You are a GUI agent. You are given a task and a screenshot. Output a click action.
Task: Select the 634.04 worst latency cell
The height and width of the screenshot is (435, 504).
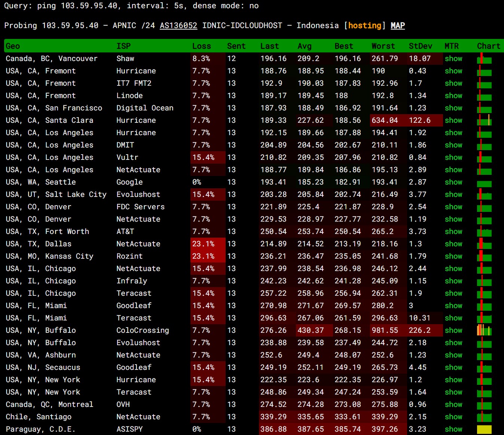coord(388,120)
